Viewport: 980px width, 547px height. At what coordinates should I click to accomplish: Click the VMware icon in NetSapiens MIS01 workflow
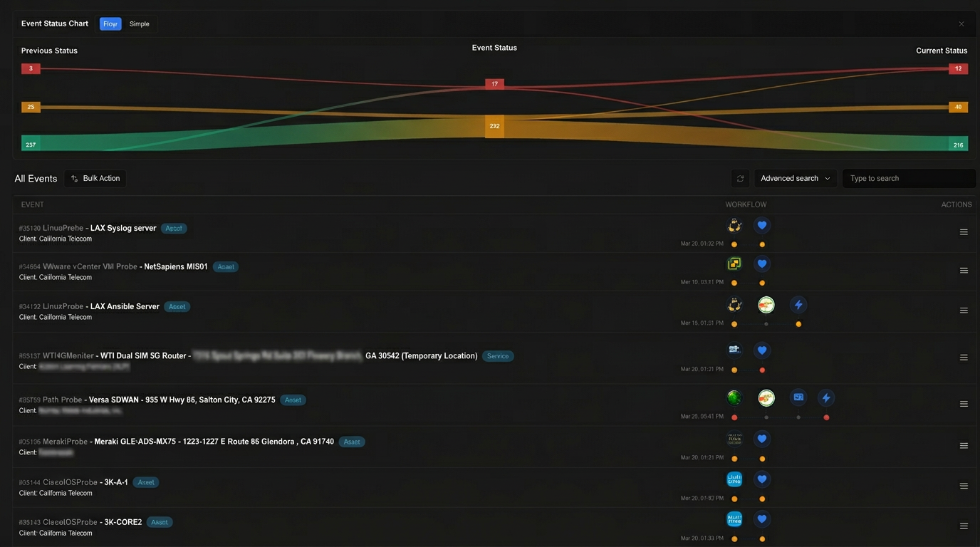[734, 264]
